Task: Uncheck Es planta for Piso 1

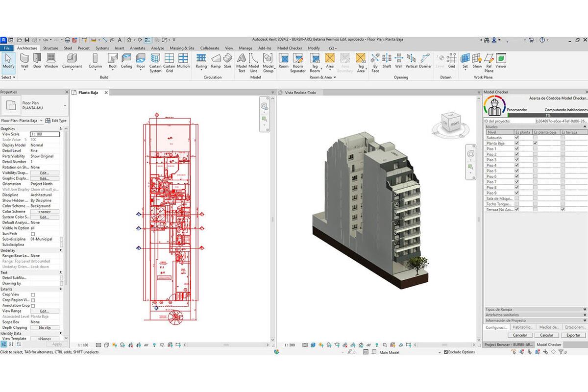Action: pos(516,148)
